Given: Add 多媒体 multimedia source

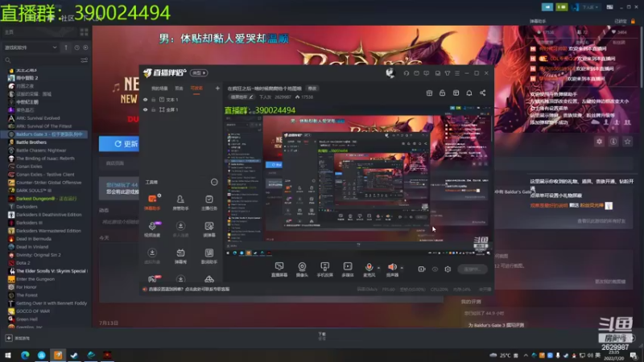Looking at the screenshot, I should [x=348, y=269].
